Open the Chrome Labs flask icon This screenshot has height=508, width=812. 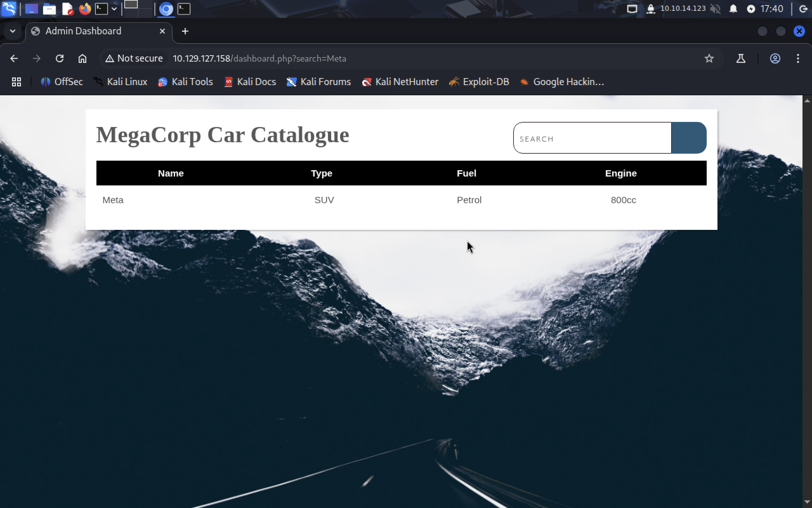point(741,58)
